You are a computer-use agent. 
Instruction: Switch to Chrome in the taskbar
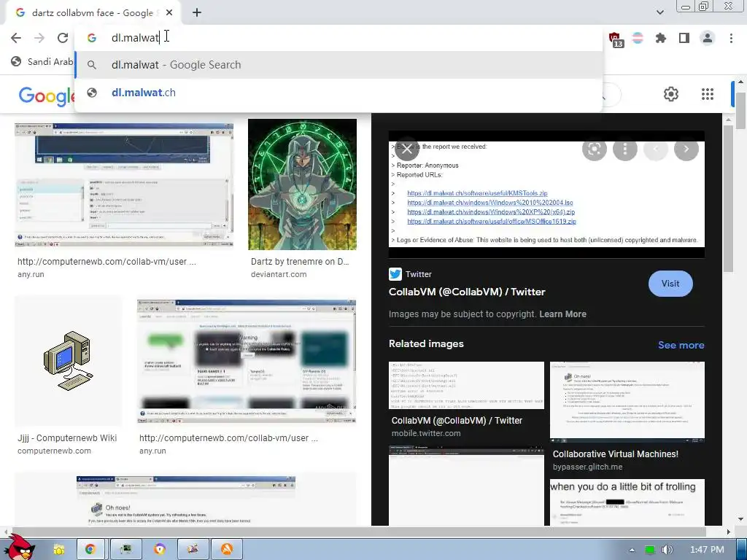point(90,549)
